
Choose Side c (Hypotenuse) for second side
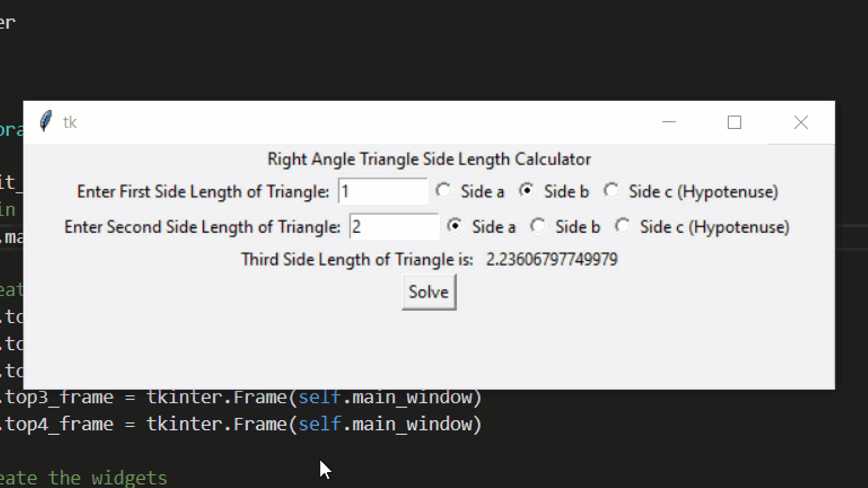(702, 227)
